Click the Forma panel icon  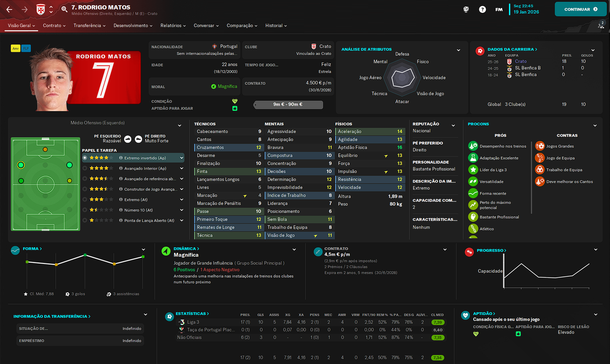(15, 250)
